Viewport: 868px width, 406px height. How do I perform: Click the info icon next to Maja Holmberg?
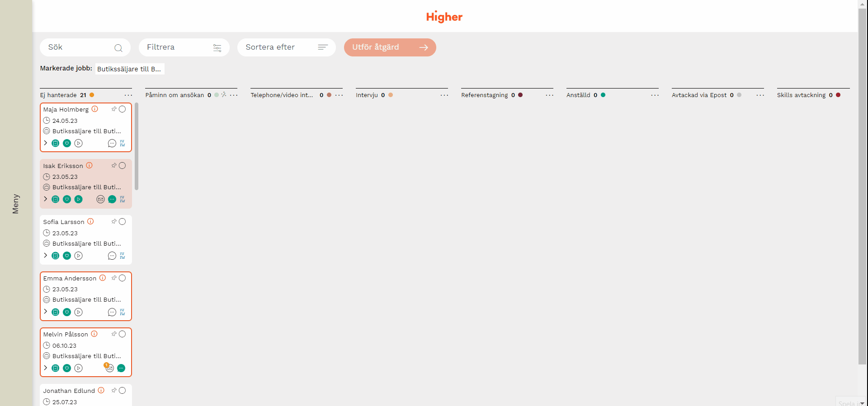[95, 109]
